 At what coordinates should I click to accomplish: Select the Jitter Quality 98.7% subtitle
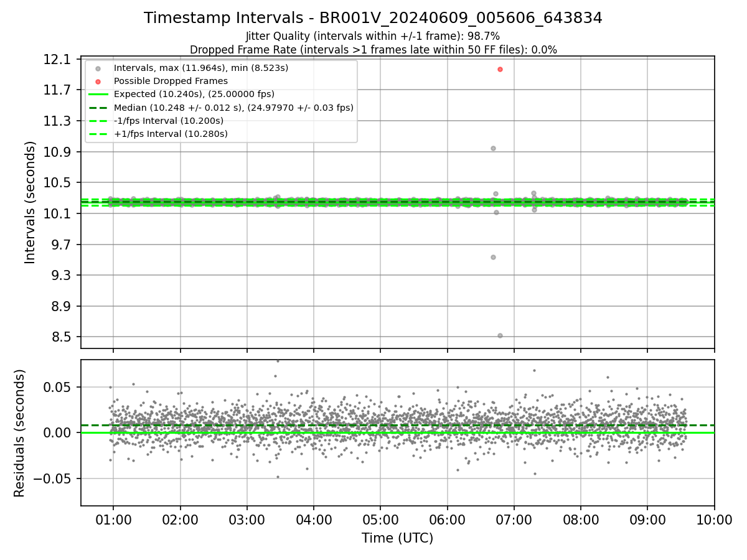pos(373,36)
